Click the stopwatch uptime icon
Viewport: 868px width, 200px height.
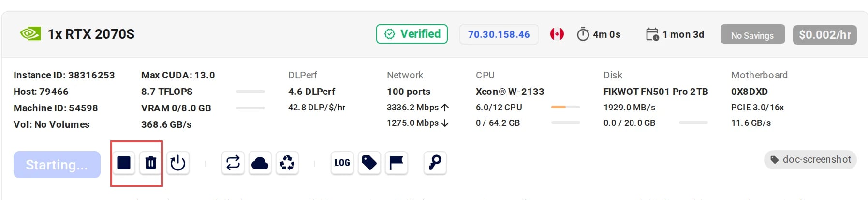583,34
